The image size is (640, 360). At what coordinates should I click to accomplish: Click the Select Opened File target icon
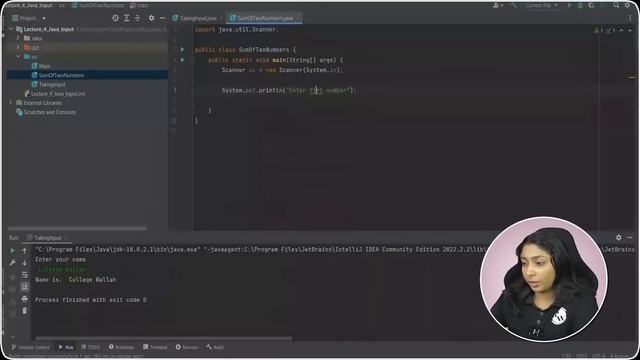(116, 18)
